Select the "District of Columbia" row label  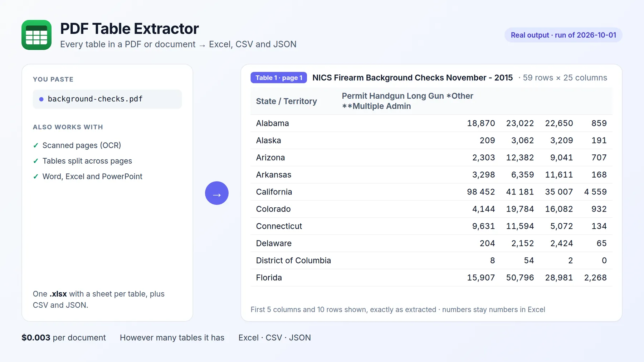point(293,261)
